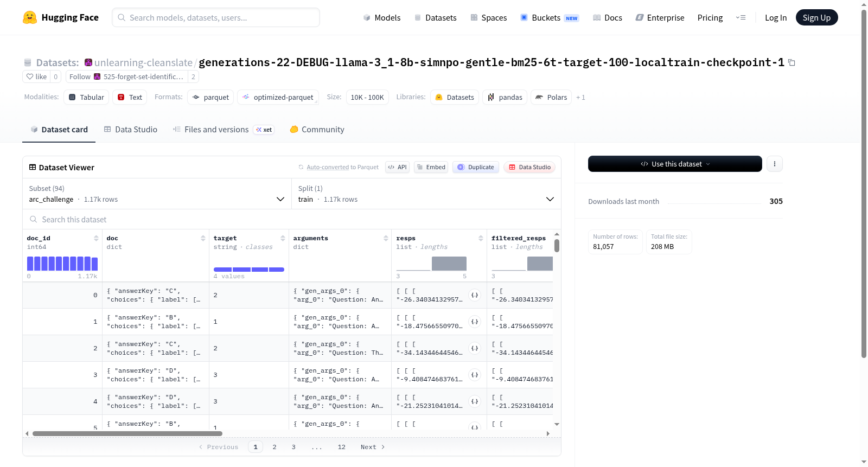This screenshot has width=868, height=467.
Task: Click the like heart button
Action: click(x=36, y=76)
